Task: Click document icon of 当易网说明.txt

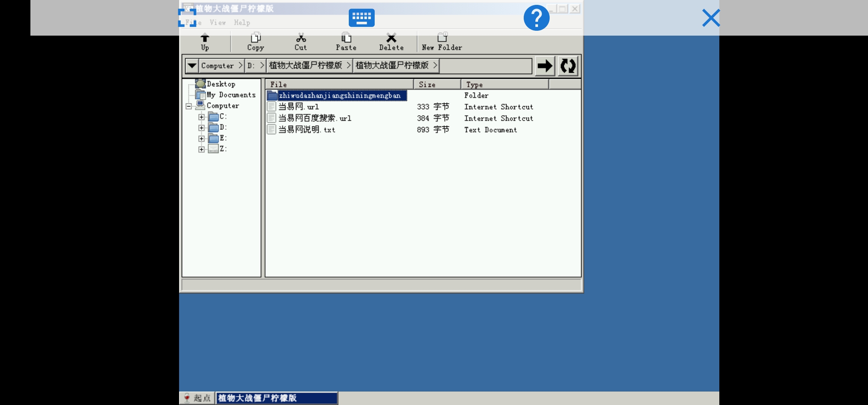Action: click(271, 130)
